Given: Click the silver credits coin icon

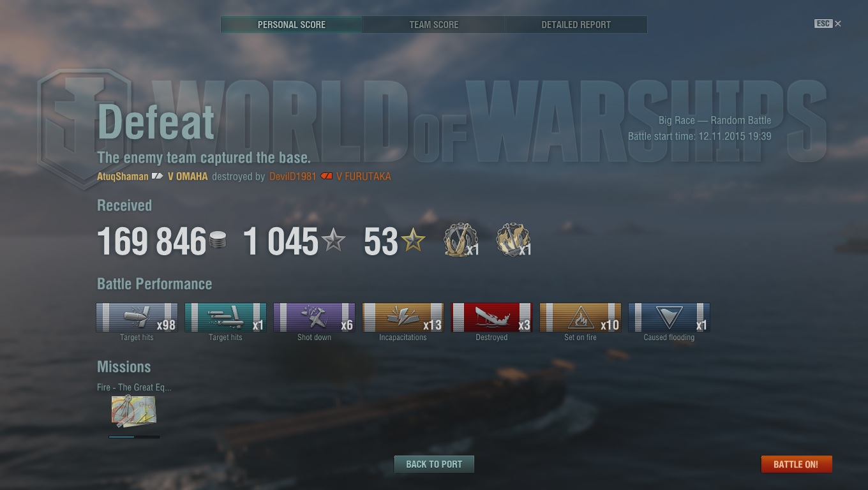Looking at the screenshot, I should pos(218,241).
